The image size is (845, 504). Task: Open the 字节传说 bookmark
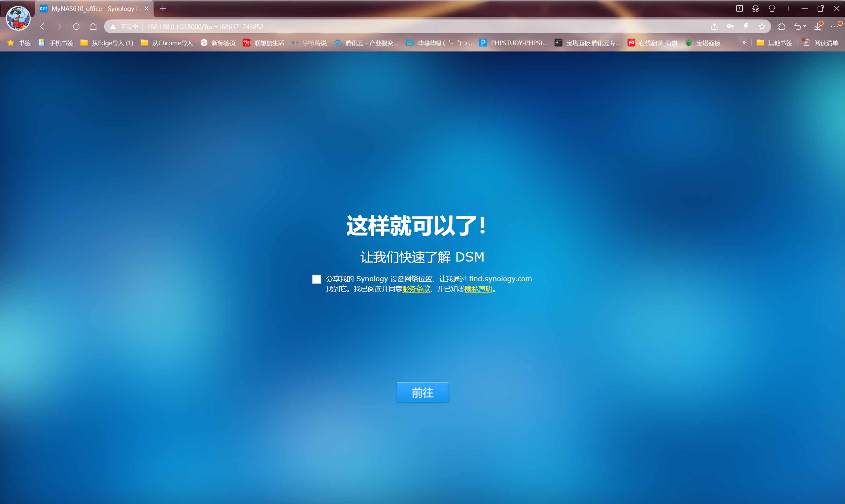point(309,43)
